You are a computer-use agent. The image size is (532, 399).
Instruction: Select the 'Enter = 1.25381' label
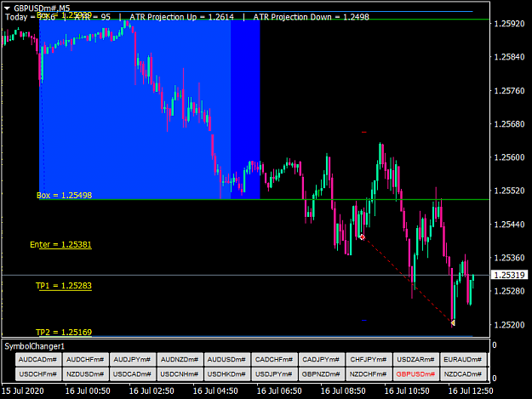coord(60,244)
